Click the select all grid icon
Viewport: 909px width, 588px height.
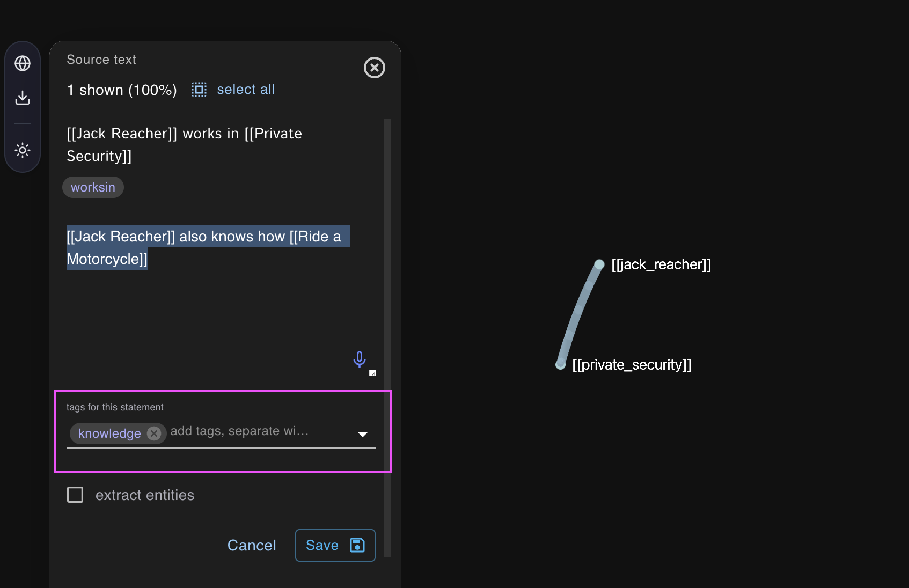pos(199,90)
